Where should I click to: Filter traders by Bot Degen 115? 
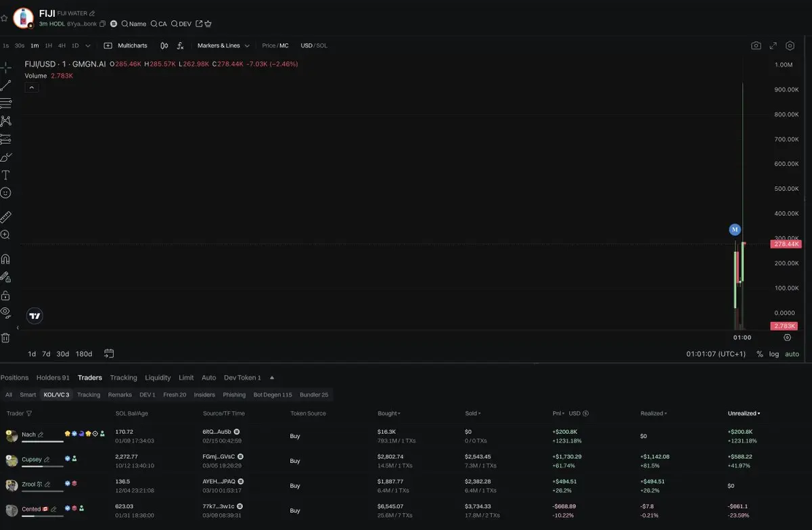(x=273, y=395)
